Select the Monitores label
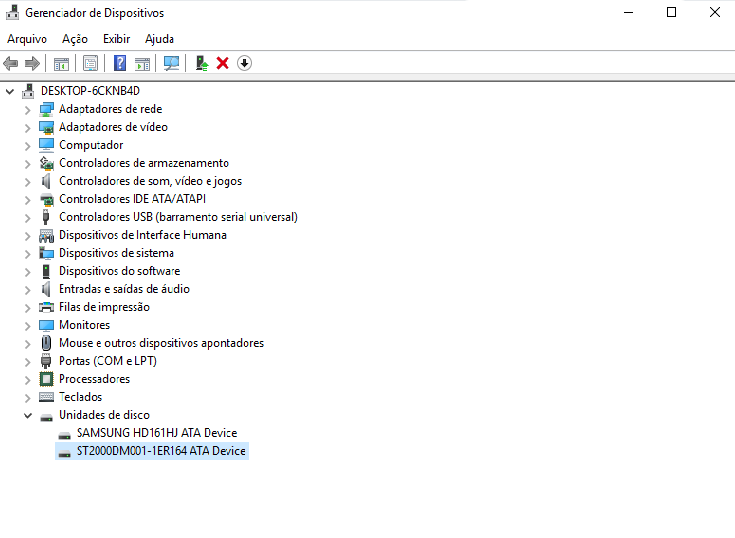This screenshot has width=735, height=538. 84,325
